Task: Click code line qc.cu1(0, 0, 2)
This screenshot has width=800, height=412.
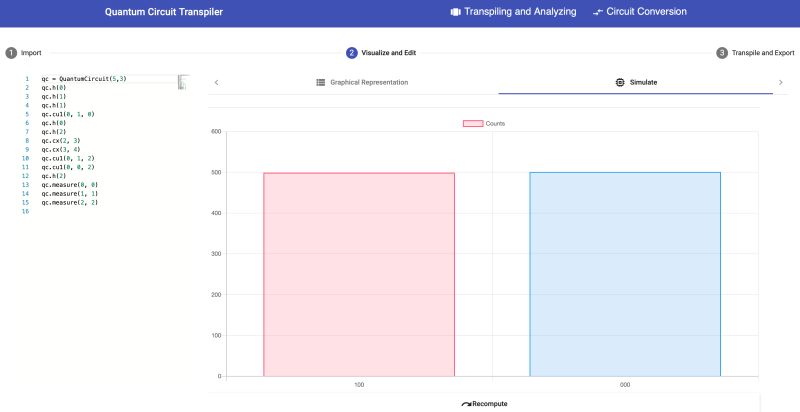Action: (x=68, y=167)
